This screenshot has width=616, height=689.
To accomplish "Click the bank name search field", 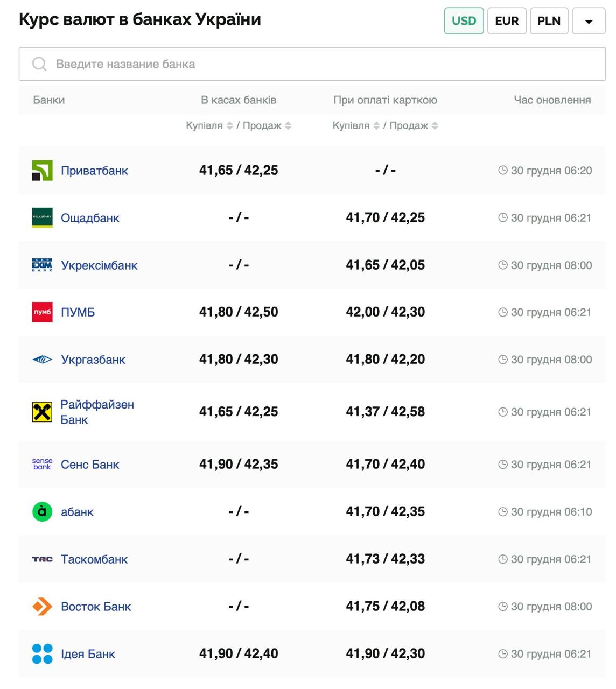I will click(x=312, y=64).
